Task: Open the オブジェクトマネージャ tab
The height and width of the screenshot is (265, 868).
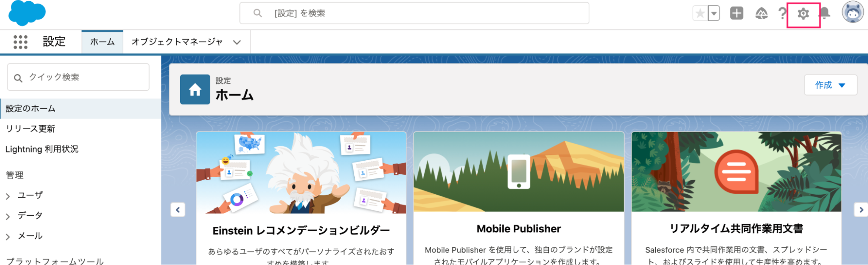Action: (x=177, y=42)
